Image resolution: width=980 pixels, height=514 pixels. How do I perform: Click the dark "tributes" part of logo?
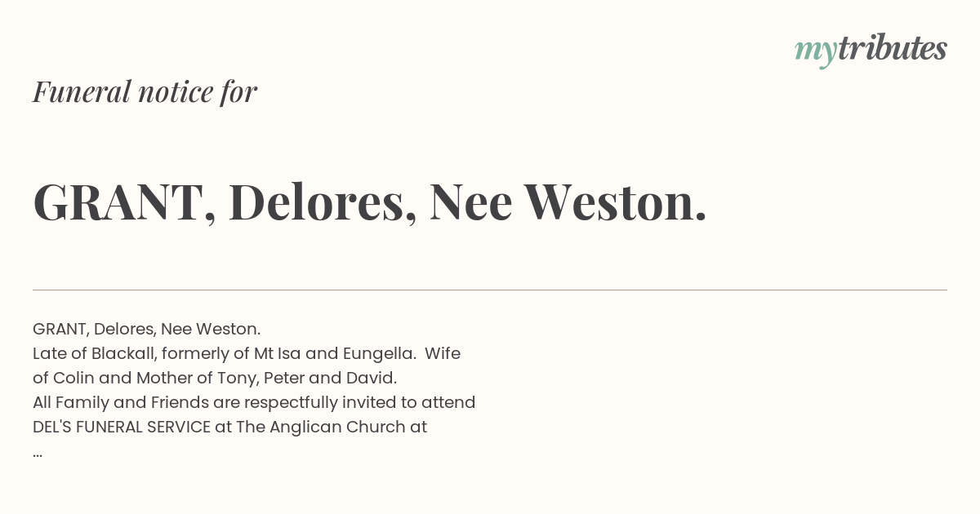(892, 48)
